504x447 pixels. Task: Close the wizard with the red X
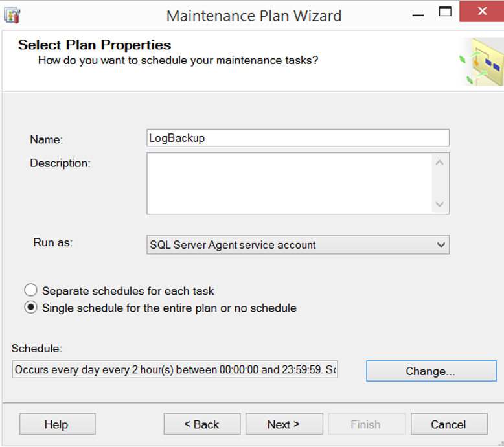pyautogui.click(x=481, y=12)
